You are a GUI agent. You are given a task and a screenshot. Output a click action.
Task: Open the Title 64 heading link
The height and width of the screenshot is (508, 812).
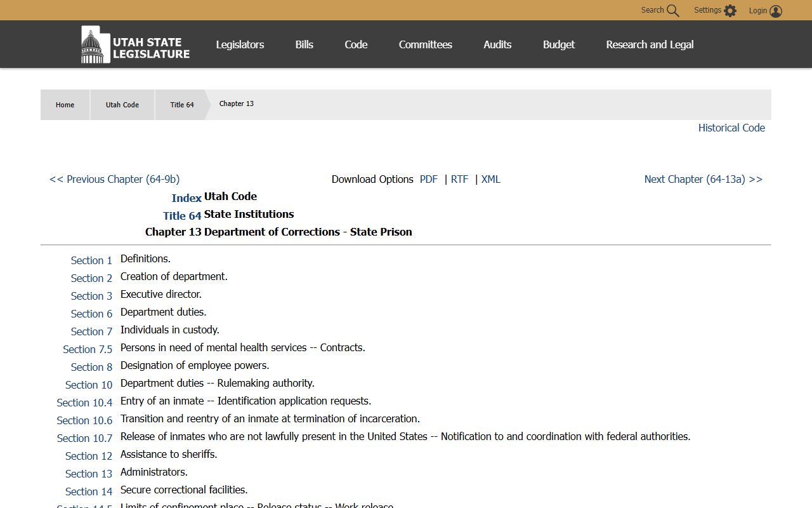[182, 216]
